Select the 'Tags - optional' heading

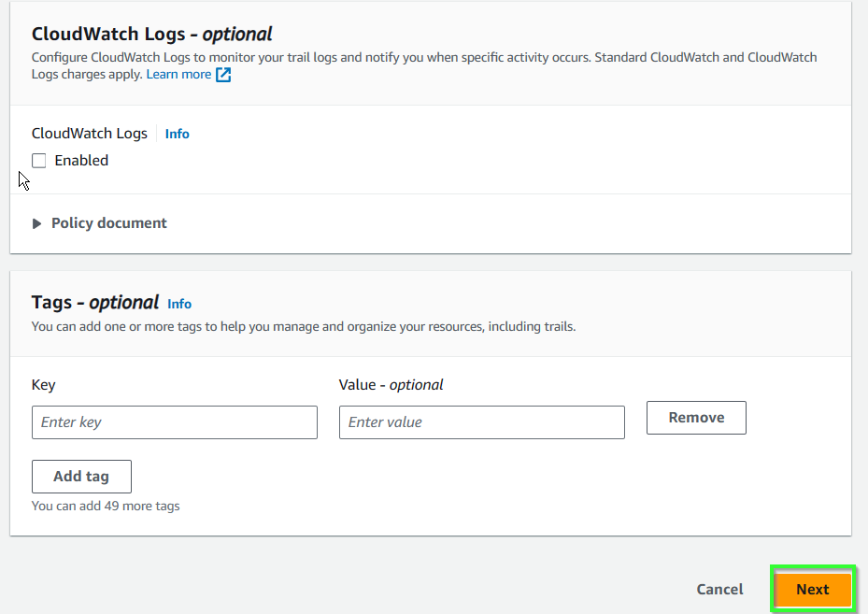point(95,303)
